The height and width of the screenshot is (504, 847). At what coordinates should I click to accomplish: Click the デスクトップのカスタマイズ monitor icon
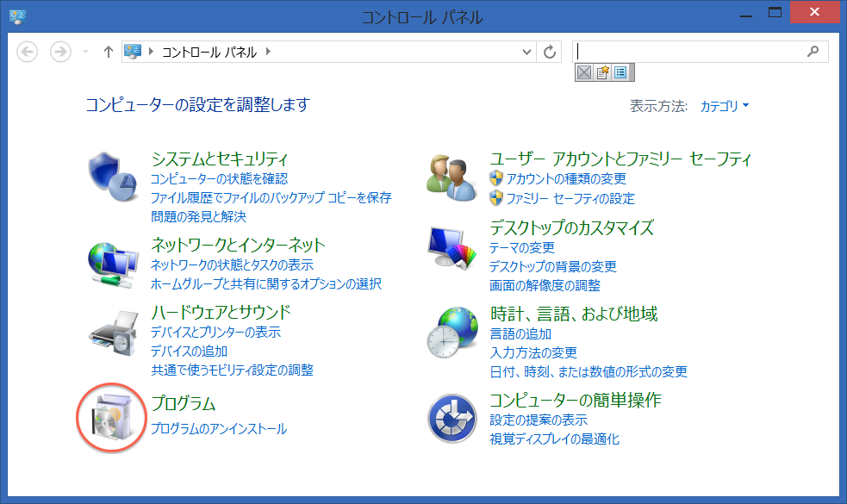(452, 248)
